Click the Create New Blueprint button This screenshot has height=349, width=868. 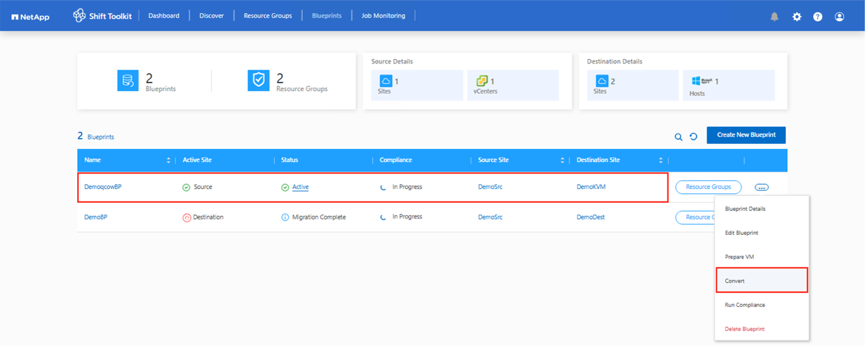tap(746, 135)
